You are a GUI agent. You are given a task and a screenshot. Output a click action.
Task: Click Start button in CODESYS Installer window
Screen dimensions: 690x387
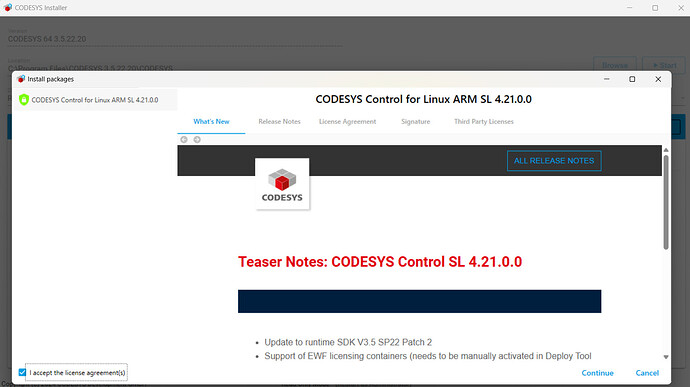click(664, 65)
